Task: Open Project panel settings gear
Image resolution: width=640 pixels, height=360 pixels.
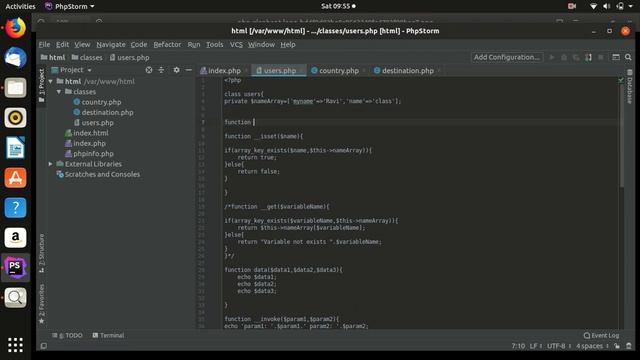Action: pos(176,70)
